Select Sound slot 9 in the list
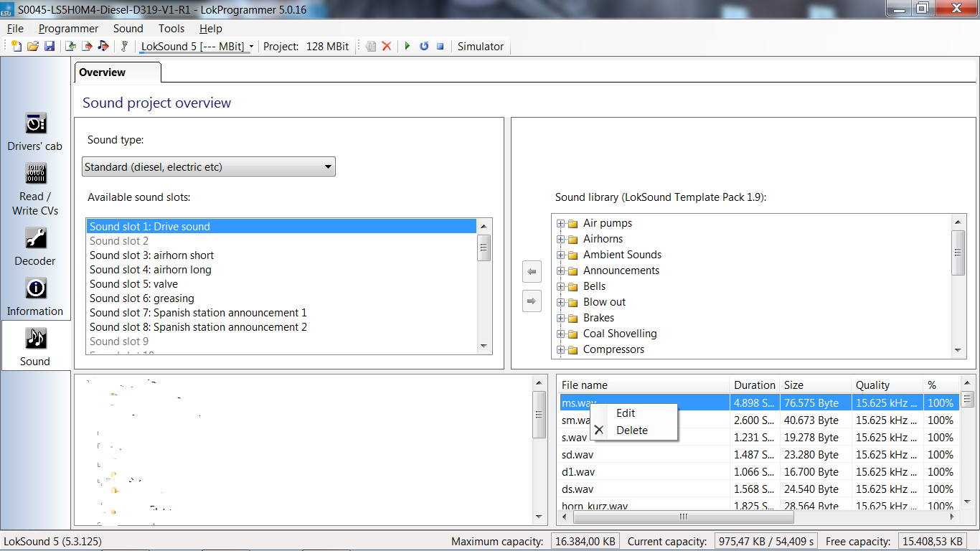Screen dimensions: 980x551 (281, 342)
